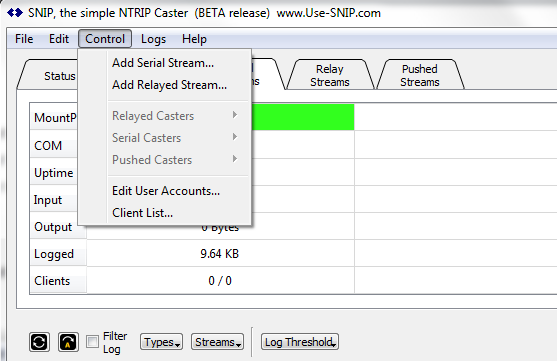
Task: Click the black gauge icon with letter A
Action: pos(68,342)
